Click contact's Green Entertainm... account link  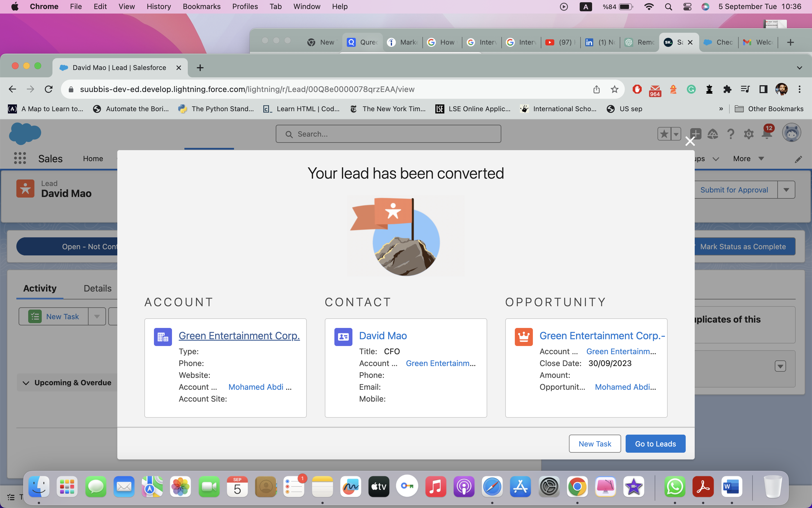(x=441, y=363)
